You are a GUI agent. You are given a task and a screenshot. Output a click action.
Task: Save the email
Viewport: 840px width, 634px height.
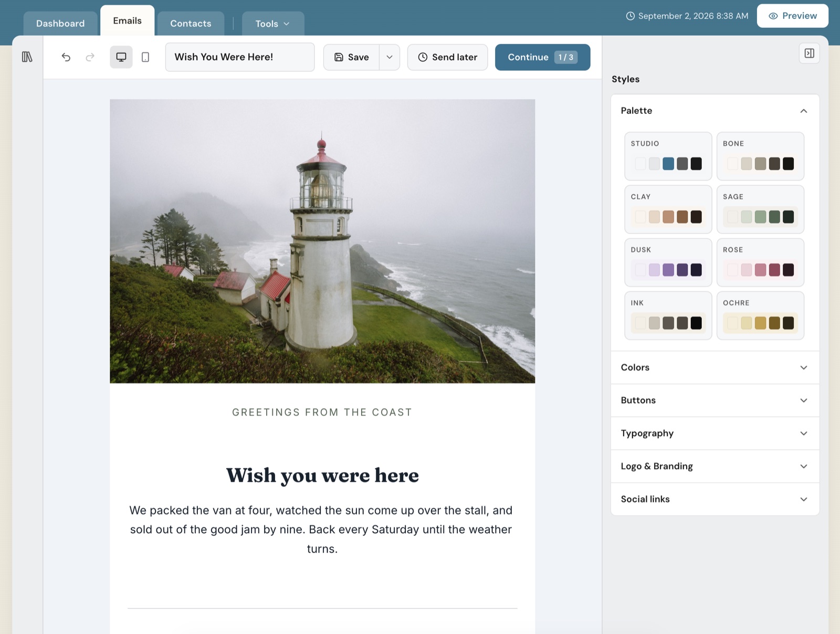tap(351, 57)
